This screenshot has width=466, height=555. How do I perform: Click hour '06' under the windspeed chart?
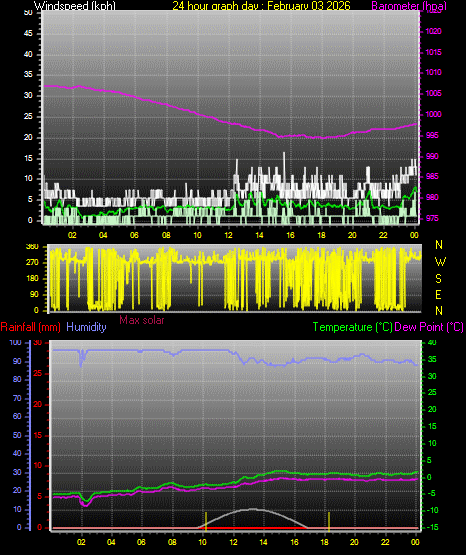[134, 235]
